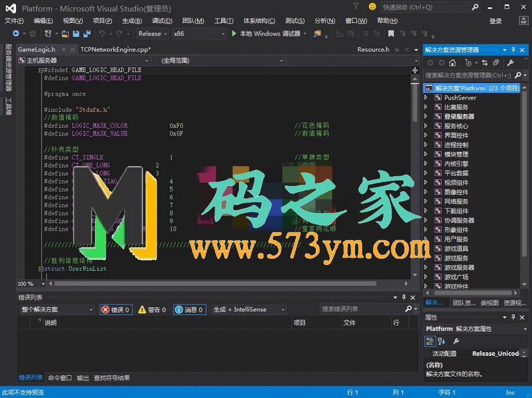Start the 本地 Windows 调试器 green play button

[x=234, y=34]
